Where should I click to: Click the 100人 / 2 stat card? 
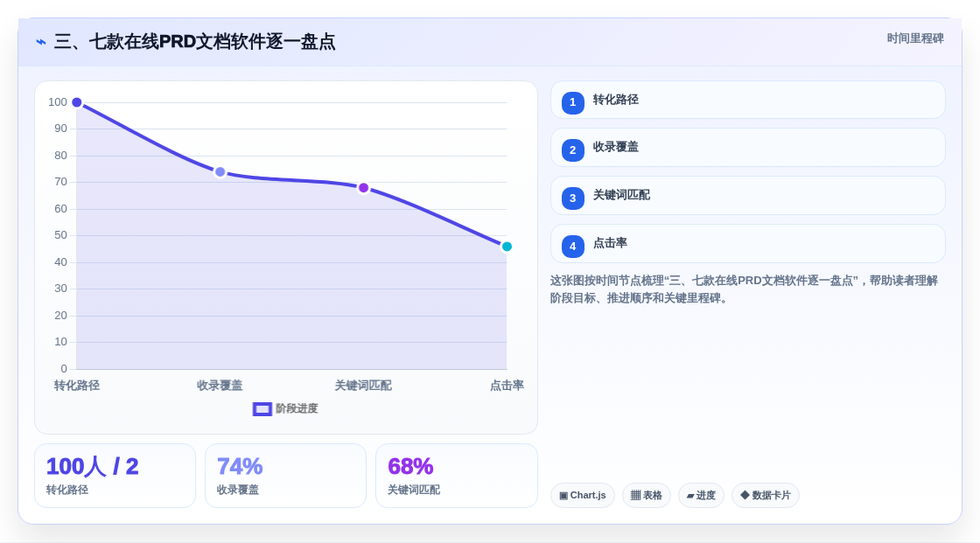[115, 477]
